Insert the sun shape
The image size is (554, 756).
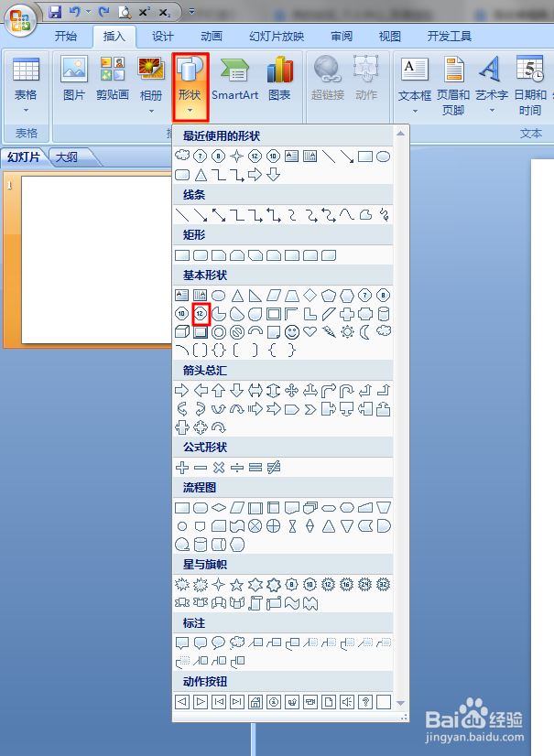click(347, 331)
